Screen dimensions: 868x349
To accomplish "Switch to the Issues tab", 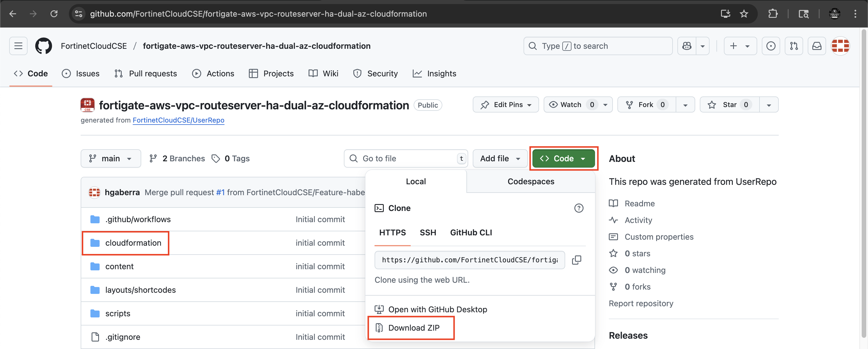I will pos(81,73).
